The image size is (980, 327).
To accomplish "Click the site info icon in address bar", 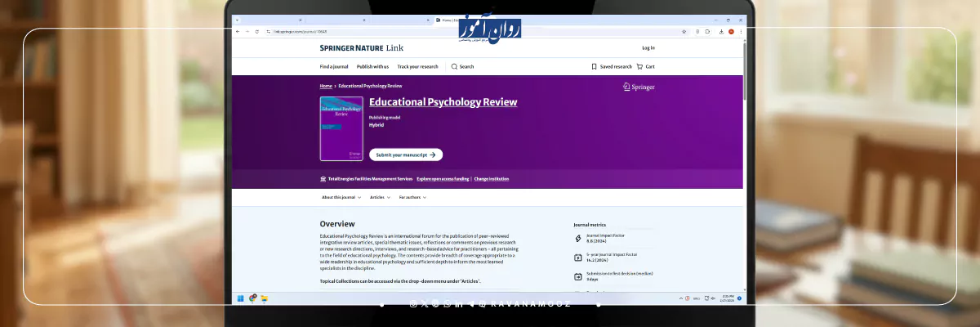I will tap(268, 31).
